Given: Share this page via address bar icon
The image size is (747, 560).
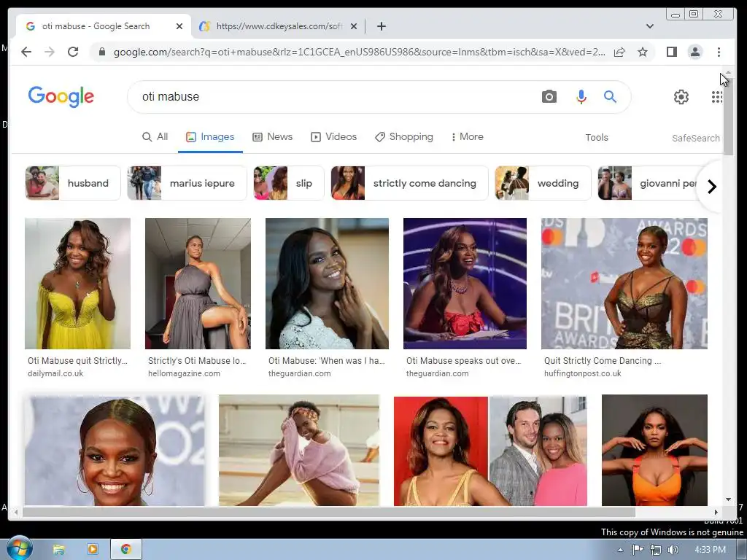Looking at the screenshot, I should tap(619, 52).
